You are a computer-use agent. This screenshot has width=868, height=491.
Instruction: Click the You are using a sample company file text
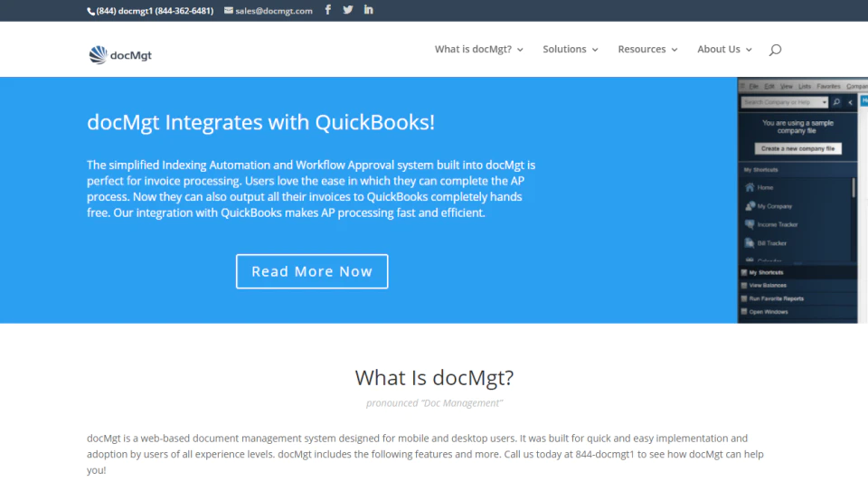[x=797, y=127]
